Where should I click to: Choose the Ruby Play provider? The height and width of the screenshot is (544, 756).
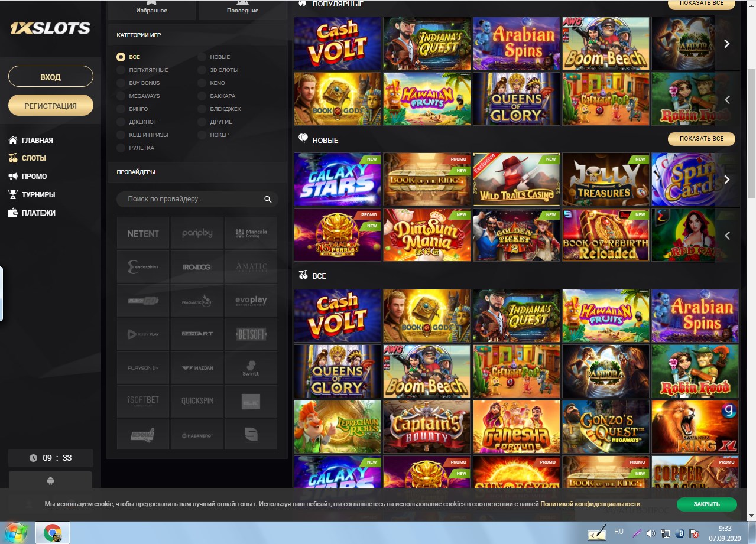[x=143, y=334]
